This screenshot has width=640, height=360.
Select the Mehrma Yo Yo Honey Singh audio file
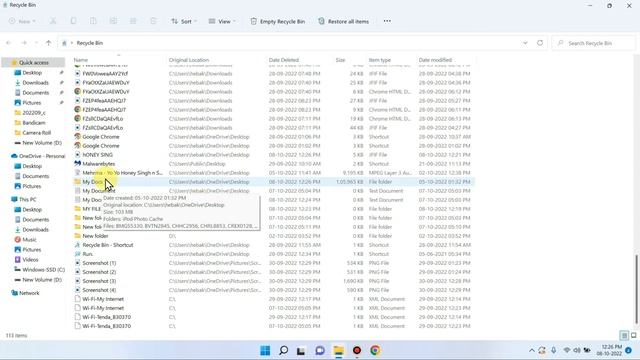tap(122, 173)
